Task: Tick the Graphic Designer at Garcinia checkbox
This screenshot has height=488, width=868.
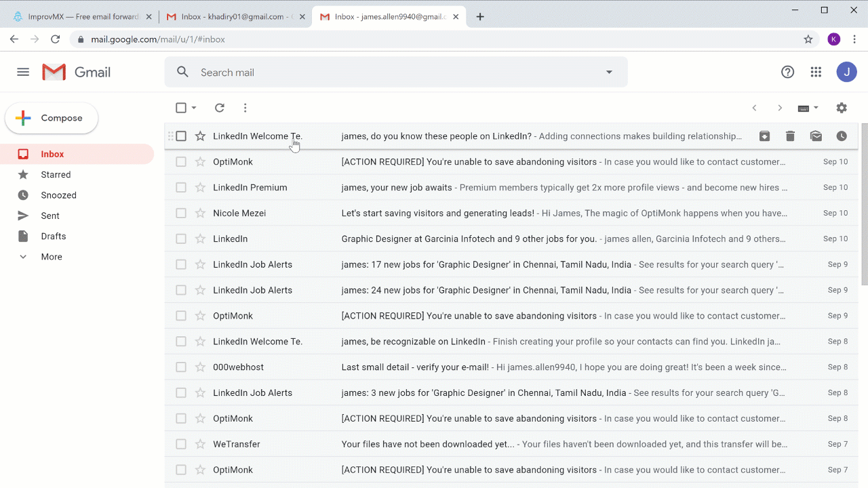Action: [x=181, y=239]
